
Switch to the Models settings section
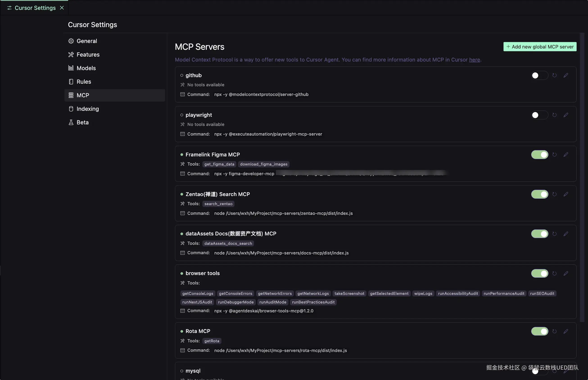[86, 68]
